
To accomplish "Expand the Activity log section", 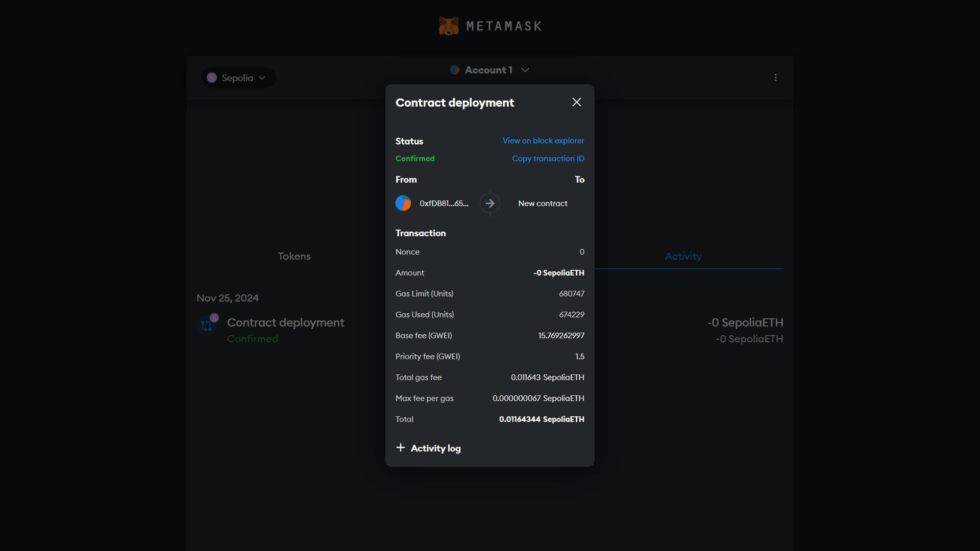I will (x=428, y=448).
